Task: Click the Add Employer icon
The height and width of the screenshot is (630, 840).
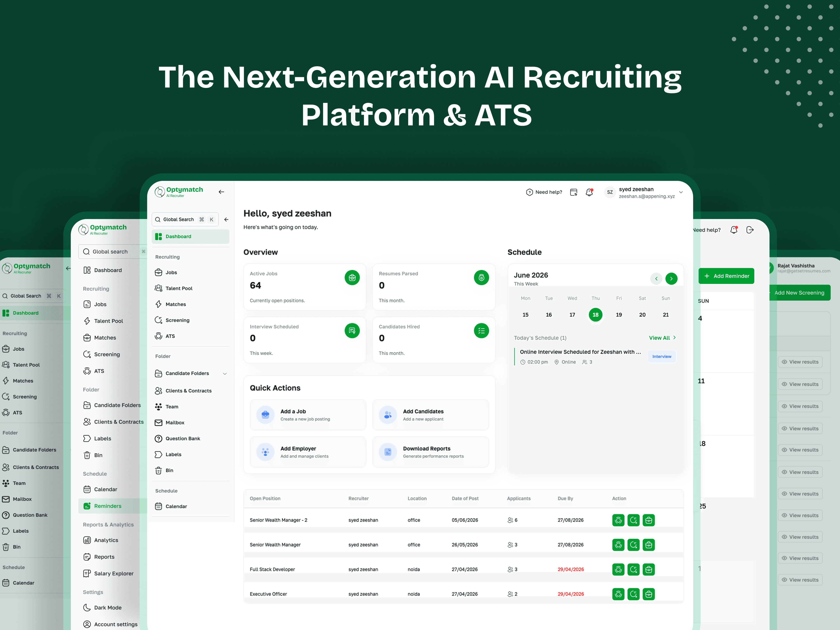Action: (265, 452)
